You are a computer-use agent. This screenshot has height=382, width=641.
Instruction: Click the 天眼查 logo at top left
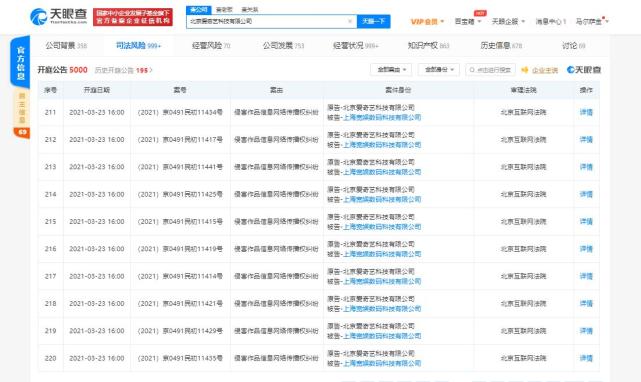(58, 16)
